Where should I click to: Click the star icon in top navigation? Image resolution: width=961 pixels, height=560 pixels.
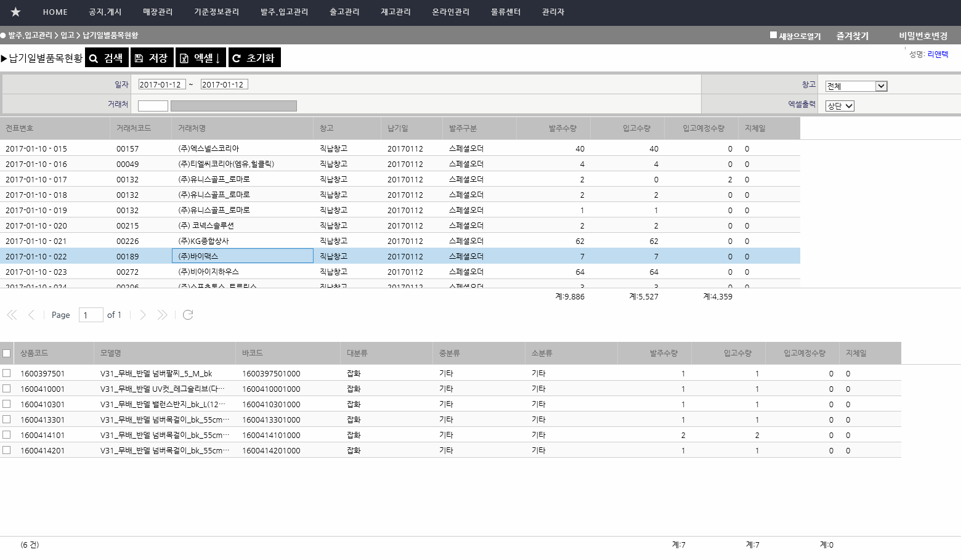click(15, 12)
